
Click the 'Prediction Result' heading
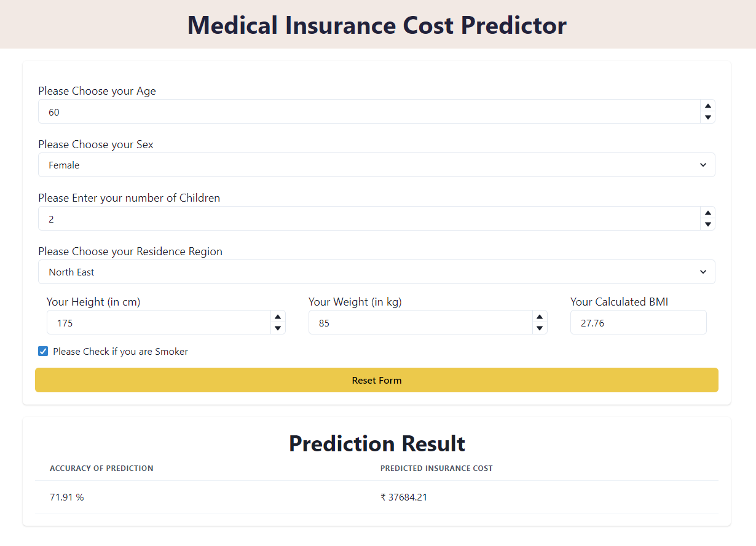coord(377,443)
